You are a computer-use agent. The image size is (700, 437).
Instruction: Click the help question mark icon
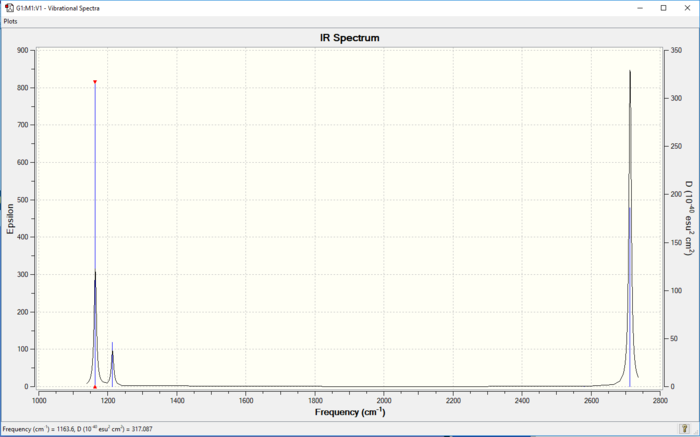[683, 429]
